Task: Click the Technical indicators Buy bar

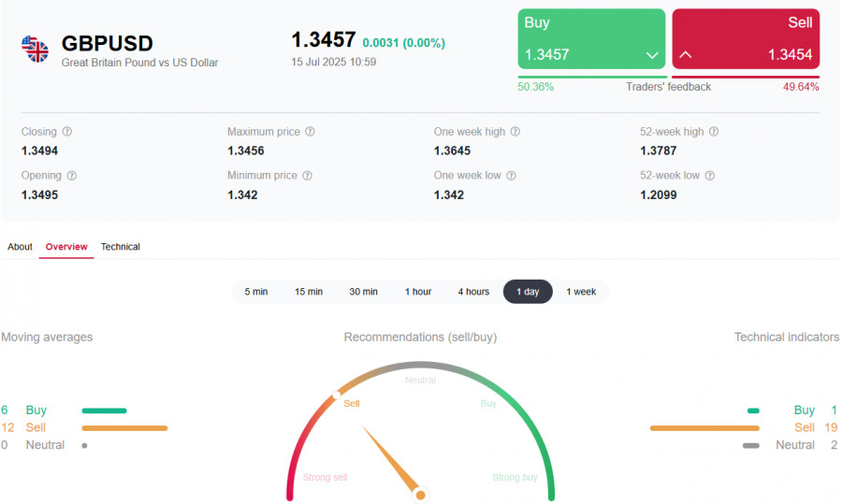Action: [753, 410]
